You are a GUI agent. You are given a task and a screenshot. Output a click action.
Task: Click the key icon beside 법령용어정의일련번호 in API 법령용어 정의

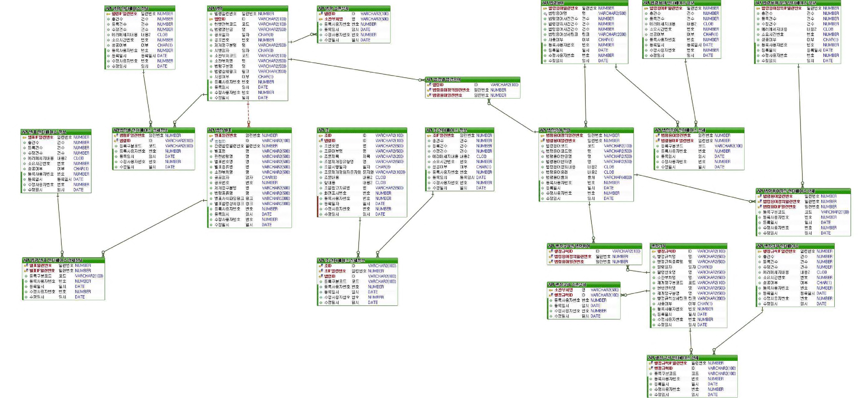(x=542, y=135)
